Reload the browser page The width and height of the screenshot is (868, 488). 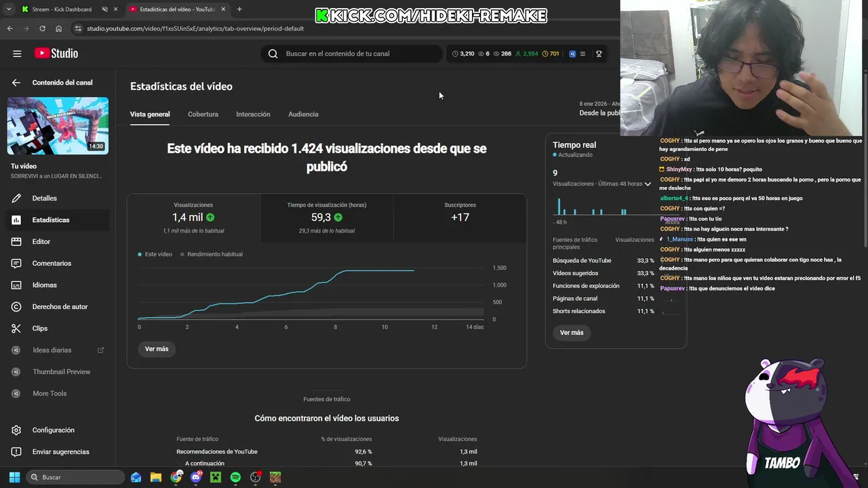click(42, 28)
